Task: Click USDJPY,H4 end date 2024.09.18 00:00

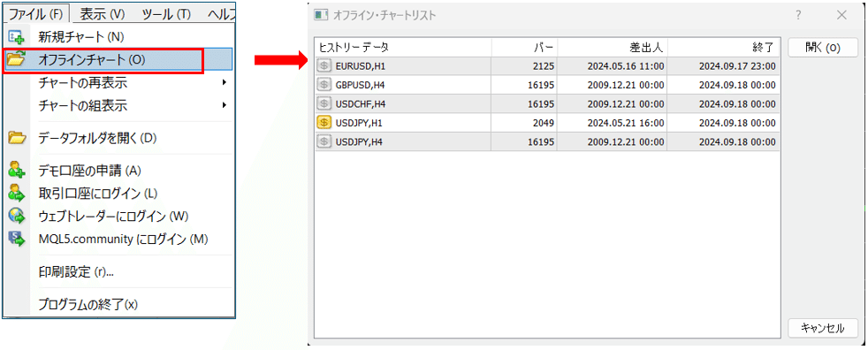Action: (x=737, y=142)
